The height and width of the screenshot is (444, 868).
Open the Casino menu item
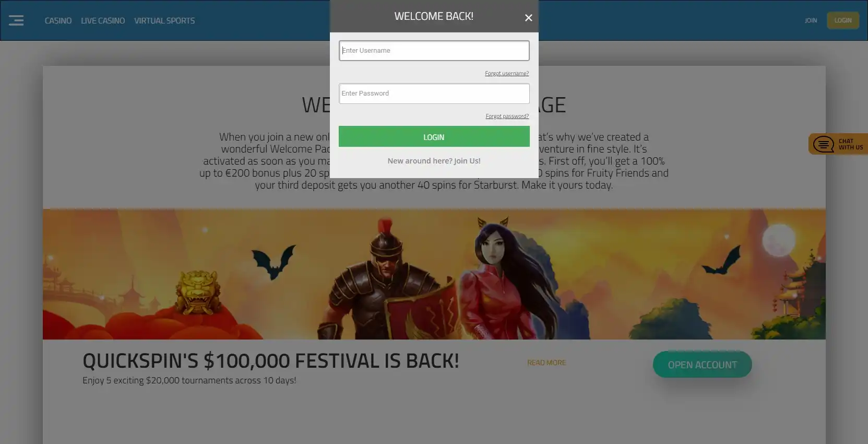[x=58, y=20]
